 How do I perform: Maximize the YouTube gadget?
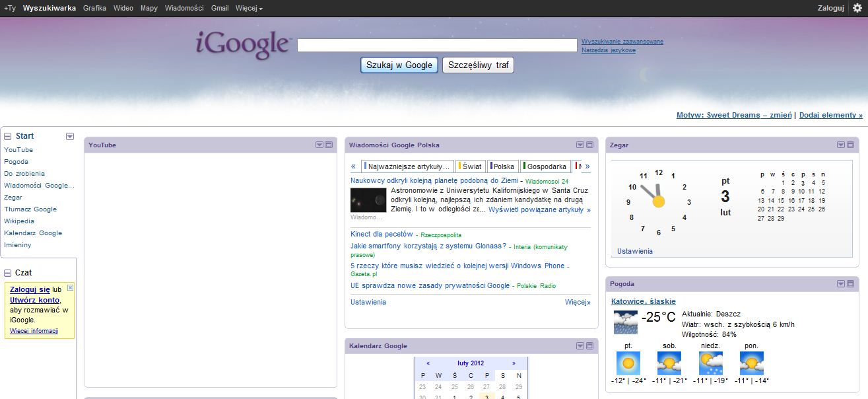pos(329,145)
